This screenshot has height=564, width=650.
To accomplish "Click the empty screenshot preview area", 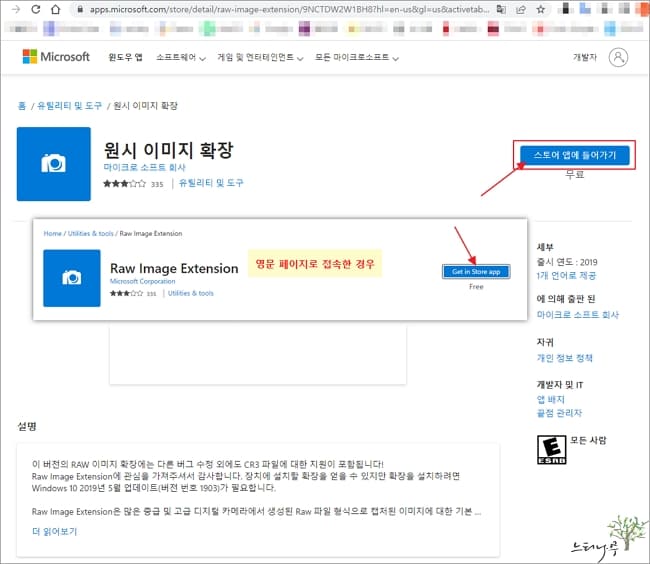I will pyautogui.click(x=258, y=356).
